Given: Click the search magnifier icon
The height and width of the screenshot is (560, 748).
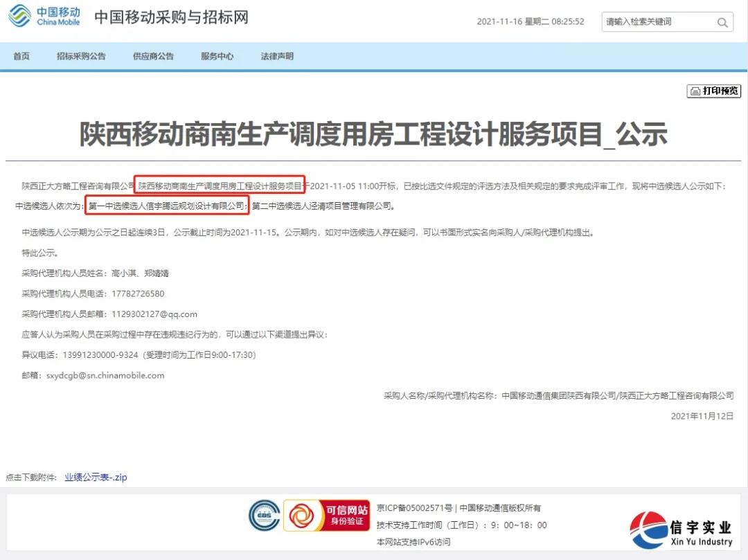Looking at the screenshot, I should (723, 21).
